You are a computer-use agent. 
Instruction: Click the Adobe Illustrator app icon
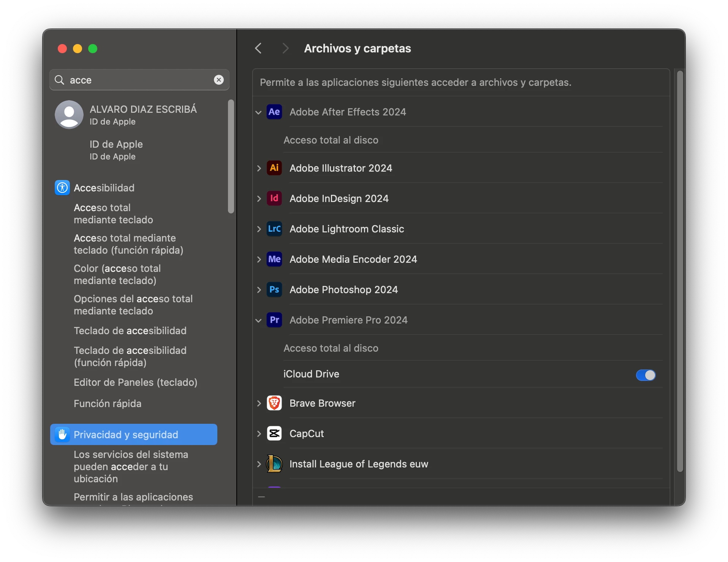click(x=274, y=168)
